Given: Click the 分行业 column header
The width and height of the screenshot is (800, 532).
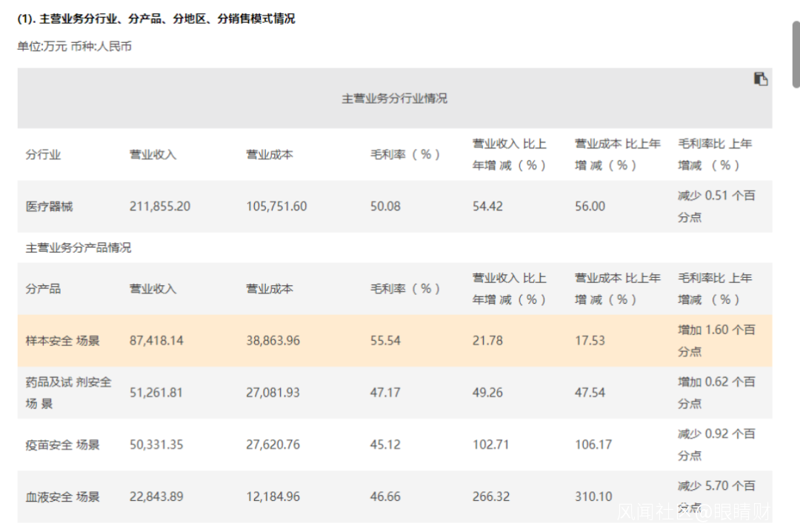Looking at the screenshot, I should (x=44, y=154).
